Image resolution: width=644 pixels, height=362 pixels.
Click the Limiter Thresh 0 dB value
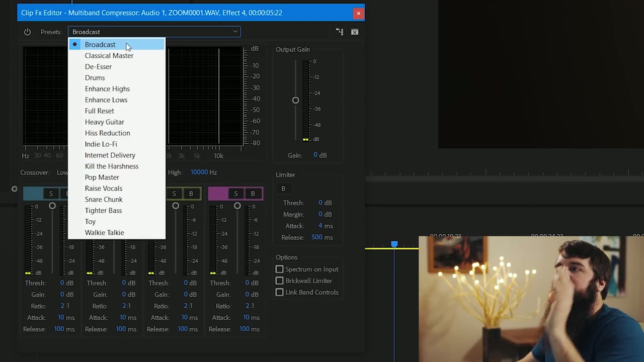point(325,203)
